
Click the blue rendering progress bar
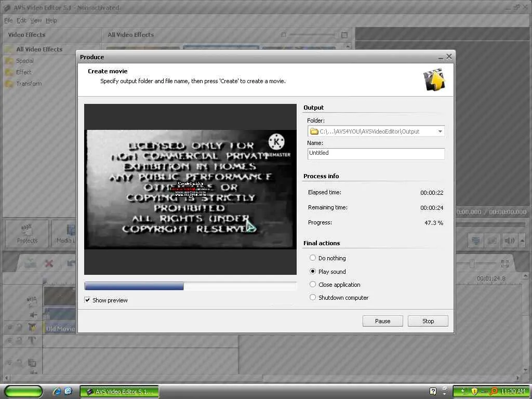[x=190, y=286]
